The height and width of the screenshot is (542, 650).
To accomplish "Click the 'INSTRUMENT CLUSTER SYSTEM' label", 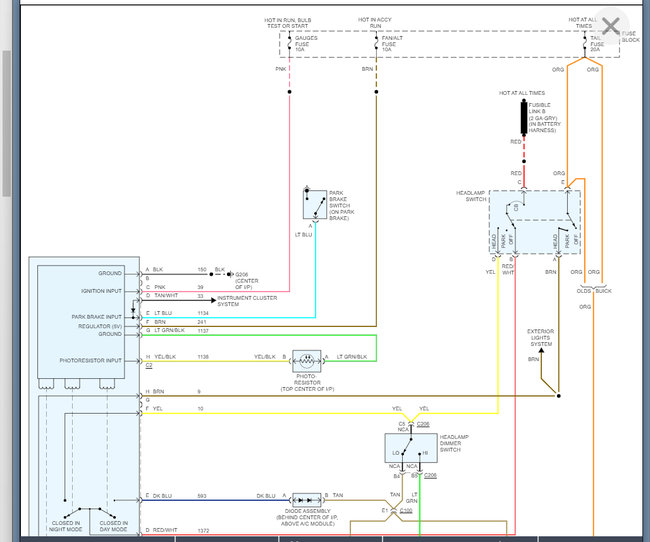I will pos(247,301).
